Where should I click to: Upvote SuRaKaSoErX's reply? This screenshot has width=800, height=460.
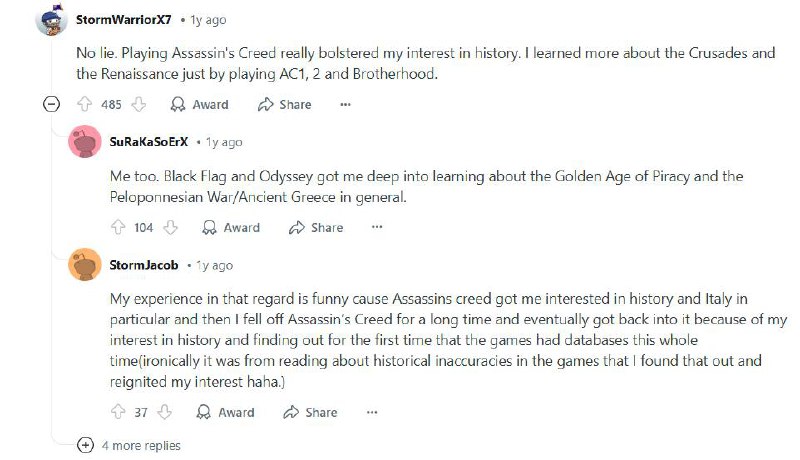tap(118, 227)
